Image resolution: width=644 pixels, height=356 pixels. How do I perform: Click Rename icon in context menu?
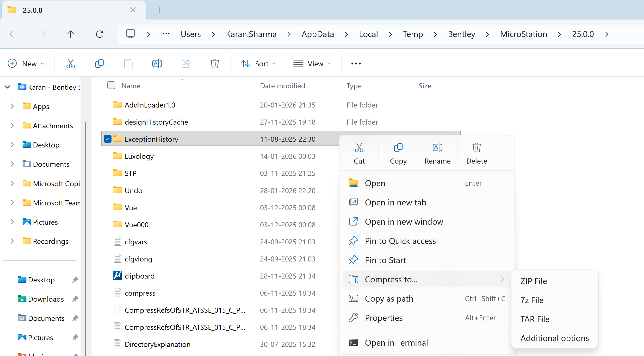(x=437, y=153)
